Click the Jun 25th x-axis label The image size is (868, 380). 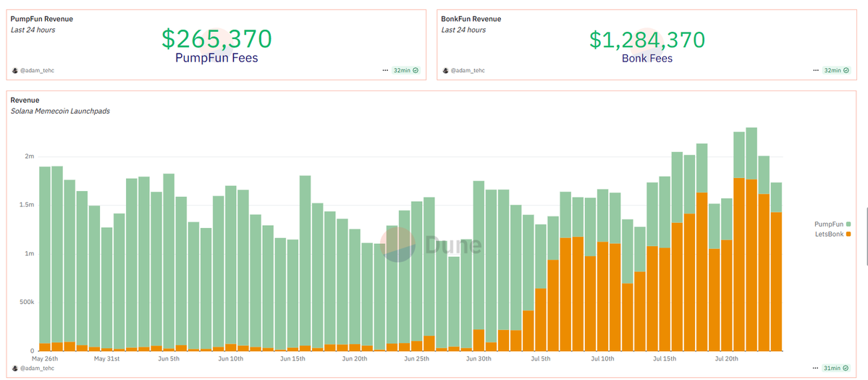[x=416, y=358]
